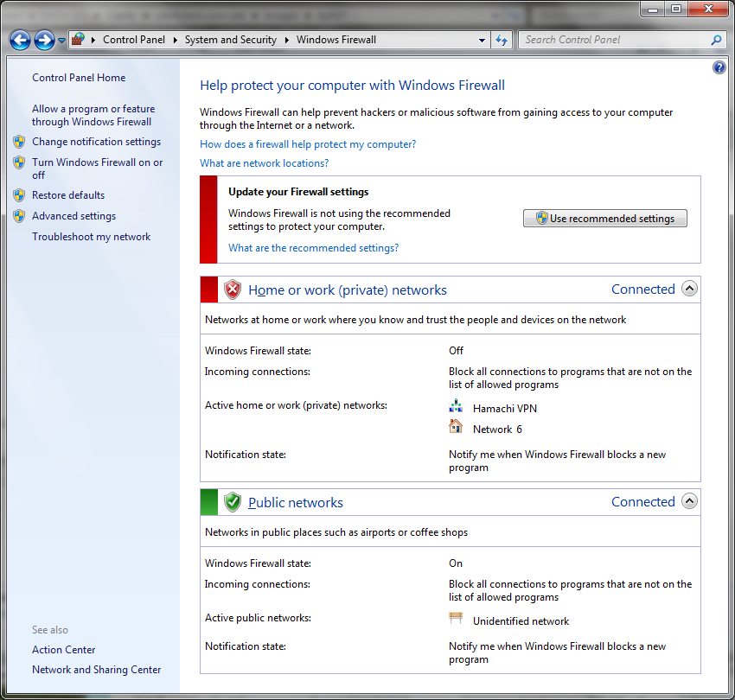Click the firewall icon in address bar
735x700 pixels.
79,40
